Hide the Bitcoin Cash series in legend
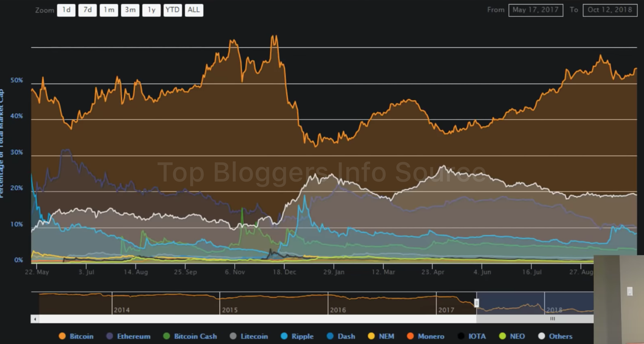This screenshot has height=344, width=644. (x=166, y=336)
